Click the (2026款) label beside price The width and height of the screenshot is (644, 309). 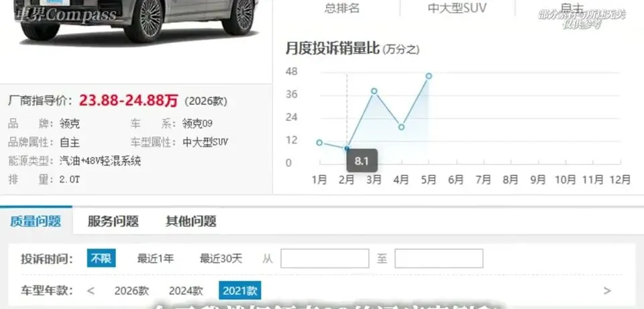click(206, 101)
